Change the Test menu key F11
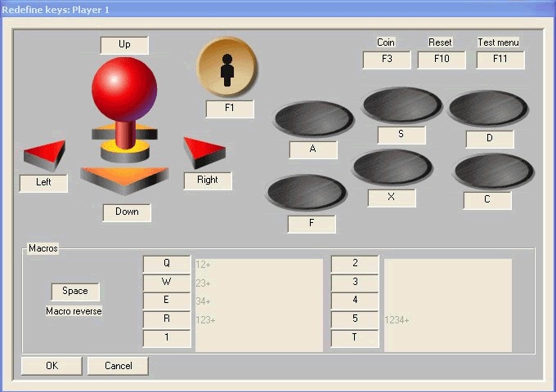Viewport: 556px width, 392px height. tap(500, 60)
